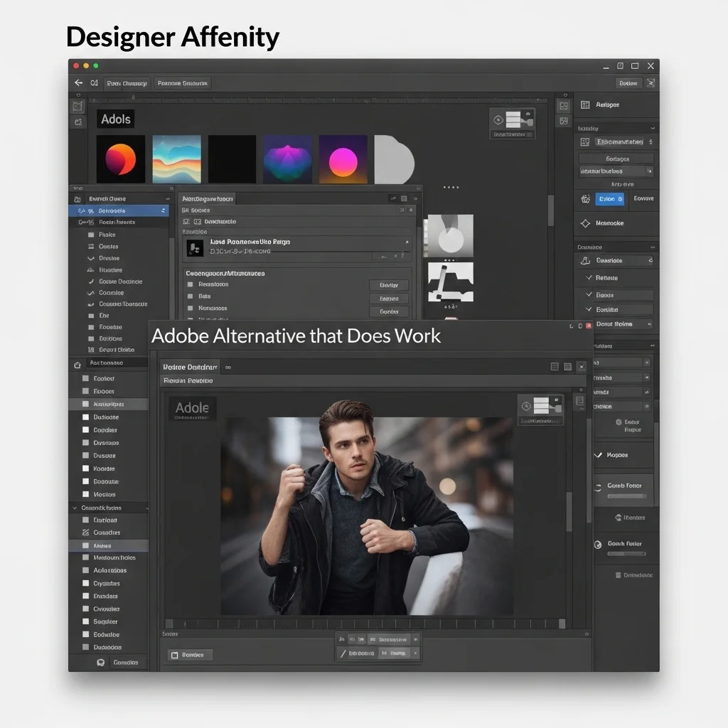Click the Eleviter button in the list

(x=389, y=285)
